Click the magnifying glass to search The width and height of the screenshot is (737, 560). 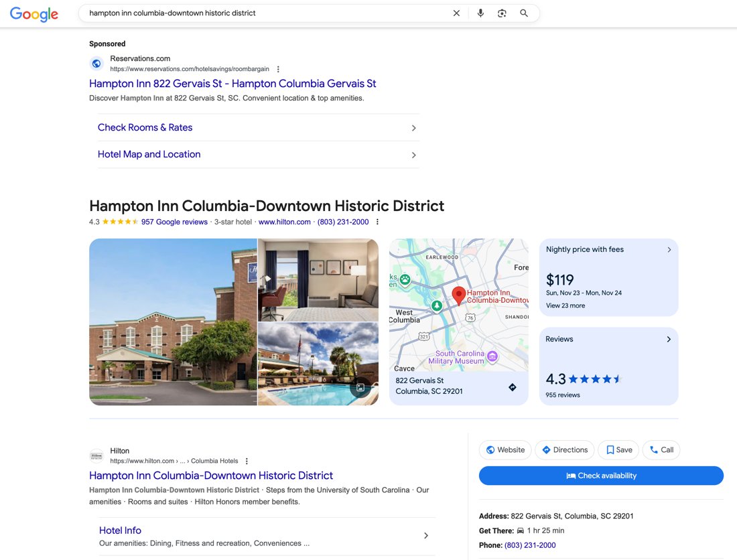click(x=523, y=13)
